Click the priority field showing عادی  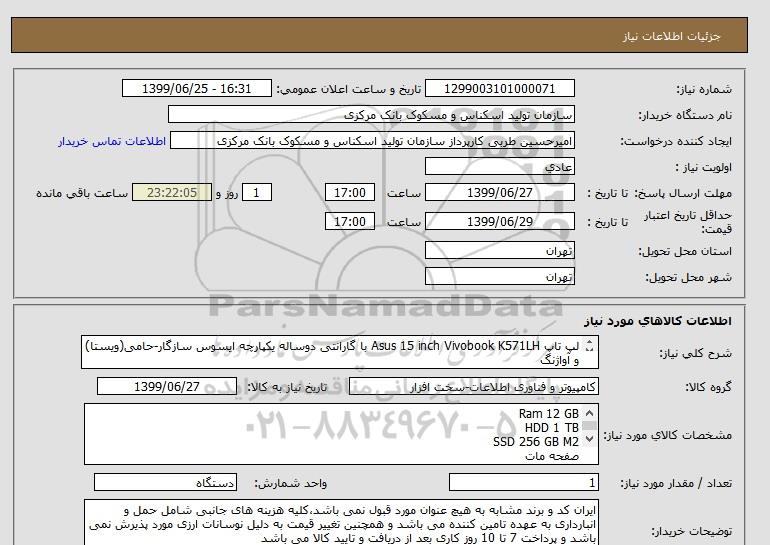point(499,167)
